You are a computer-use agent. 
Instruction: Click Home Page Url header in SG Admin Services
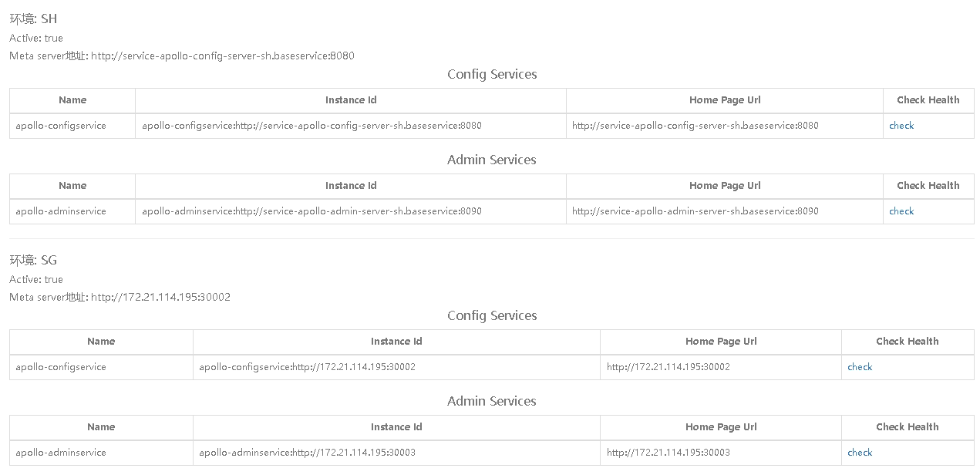(721, 427)
